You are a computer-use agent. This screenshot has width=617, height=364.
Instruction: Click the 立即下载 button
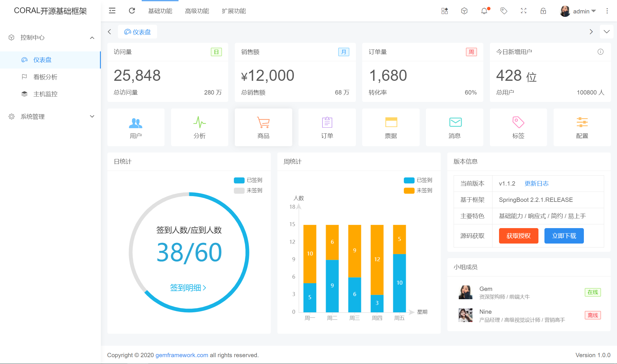(x=564, y=236)
